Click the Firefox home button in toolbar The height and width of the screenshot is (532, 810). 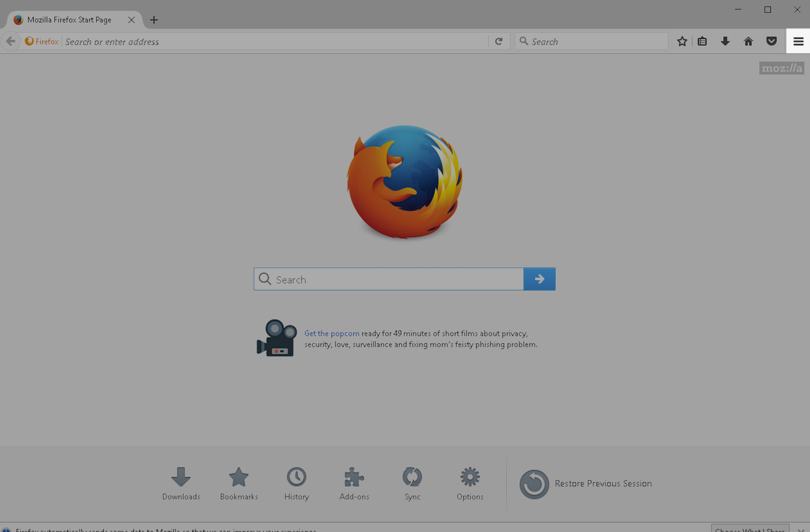pos(748,41)
